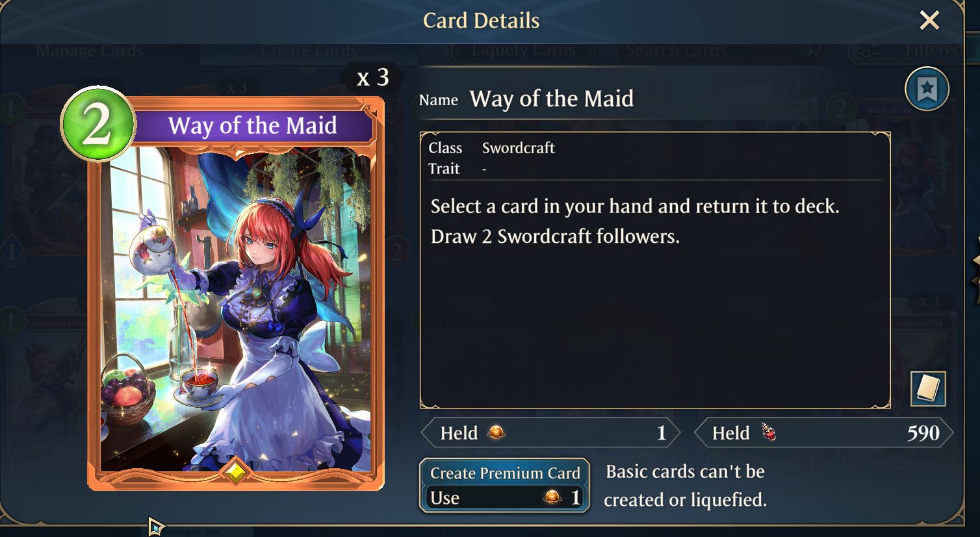Image resolution: width=980 pixels, height=537 pixels.
Task: Open the dimmed Create Cards tab
Action: click(x=309, y=51)
